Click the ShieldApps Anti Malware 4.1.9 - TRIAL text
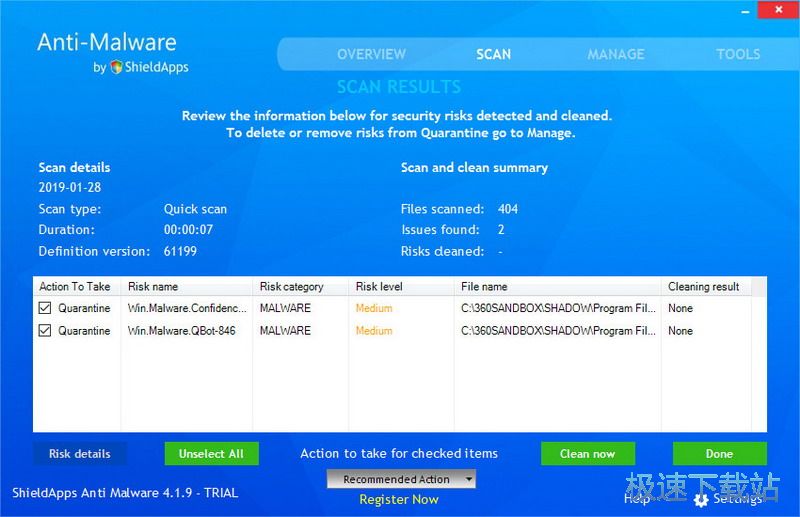Screen dimensions: 800x517 click(x=125, y=493)
